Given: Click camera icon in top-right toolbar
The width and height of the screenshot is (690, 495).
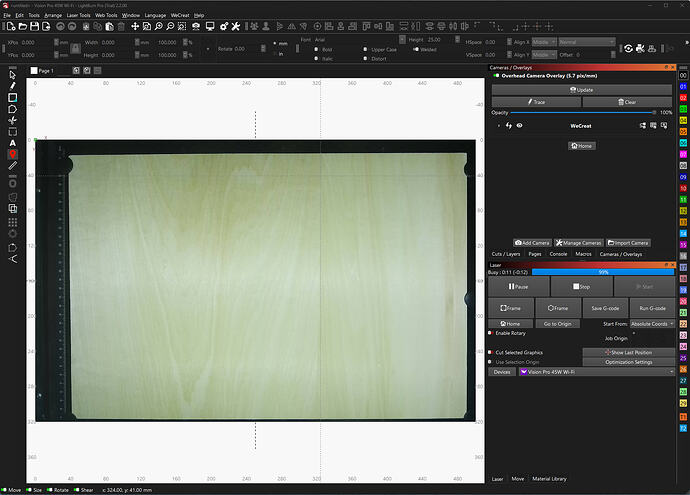Looking at the screenshot, I should tap(640, 48).
